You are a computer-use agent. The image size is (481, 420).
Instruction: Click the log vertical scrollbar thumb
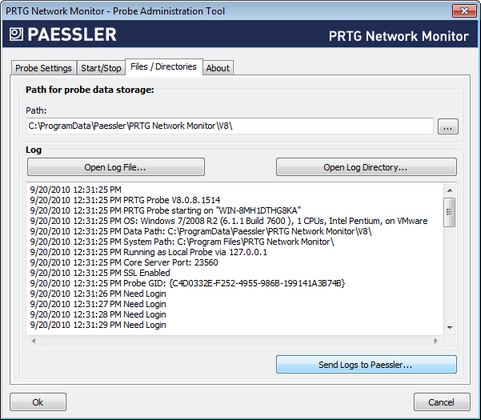(449, 212)
